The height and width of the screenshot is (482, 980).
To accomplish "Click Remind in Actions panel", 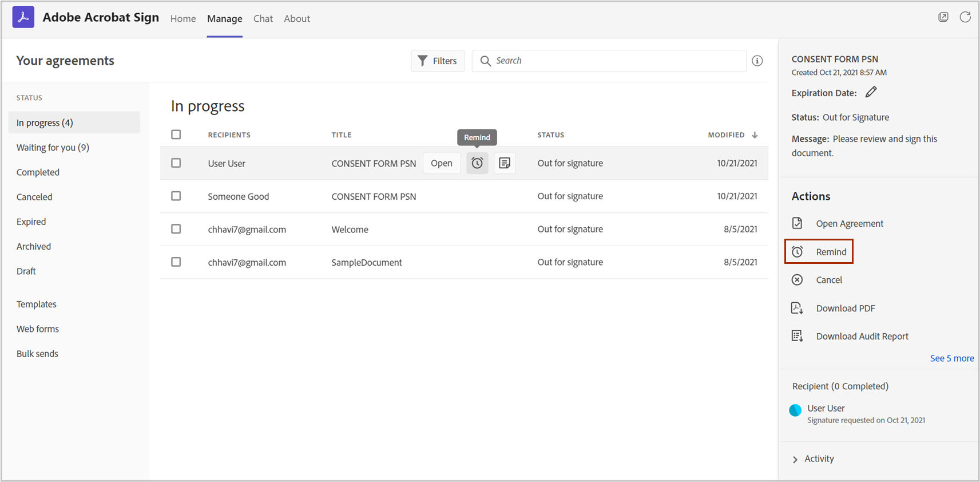I will click(819, 252).
